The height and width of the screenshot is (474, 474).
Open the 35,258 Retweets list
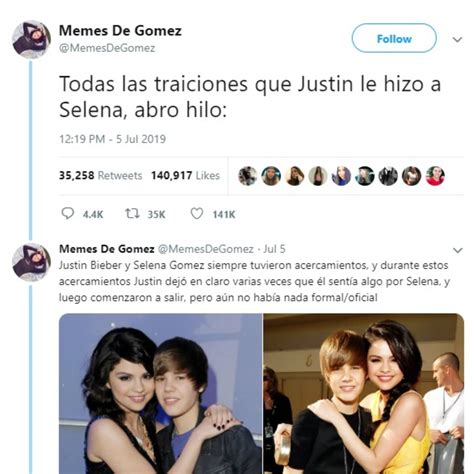point(101,175)
